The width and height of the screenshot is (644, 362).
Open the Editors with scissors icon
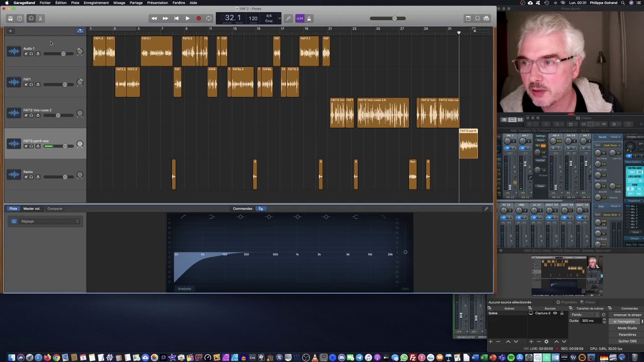coord(41,18)
